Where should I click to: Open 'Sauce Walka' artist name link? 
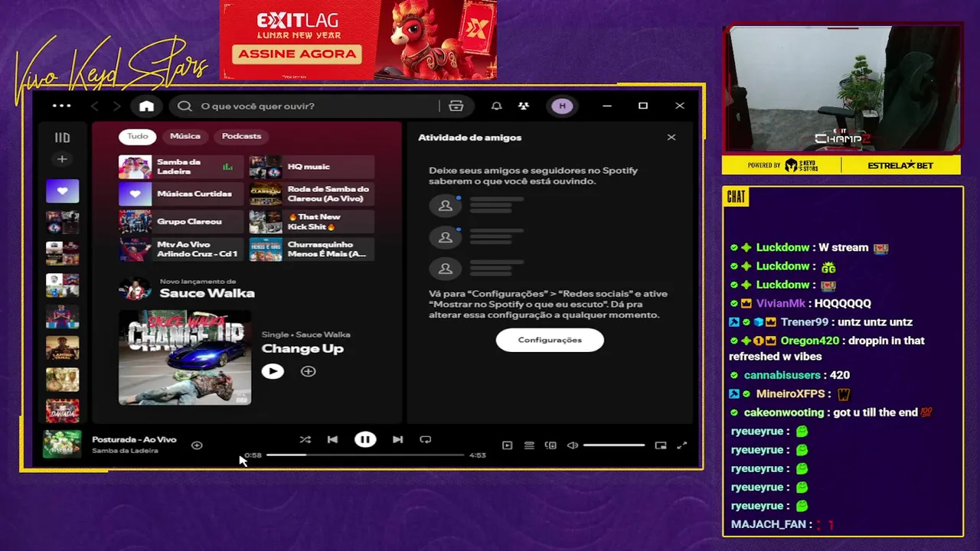point(207,293)
